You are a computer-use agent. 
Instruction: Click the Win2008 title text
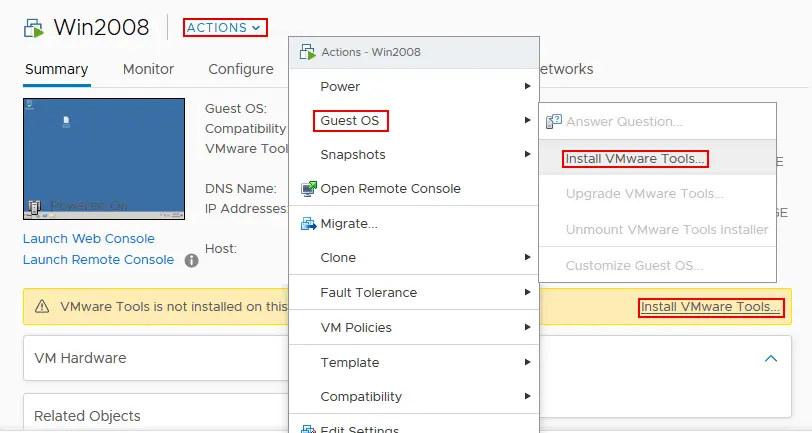click(x=102, y=27)
